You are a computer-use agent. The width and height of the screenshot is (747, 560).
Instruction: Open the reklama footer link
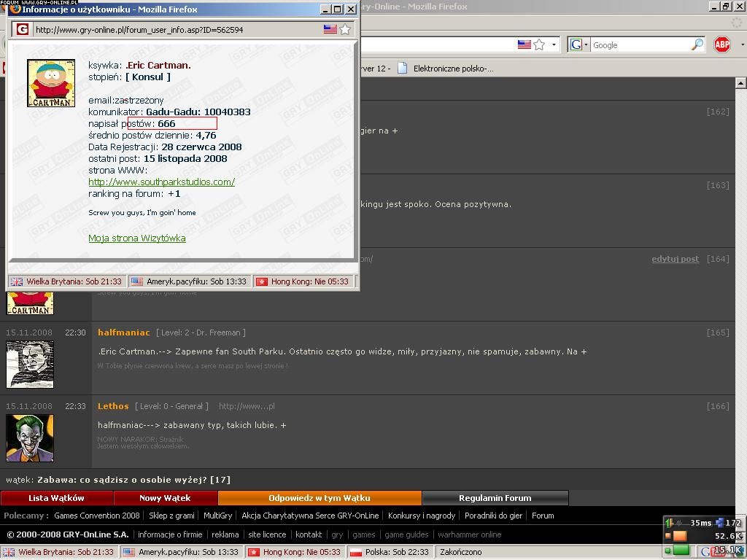click(225, 534)
